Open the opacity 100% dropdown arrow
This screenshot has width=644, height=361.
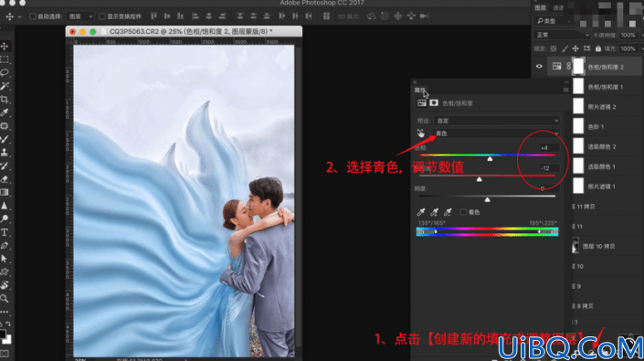[x=642, y=35]
